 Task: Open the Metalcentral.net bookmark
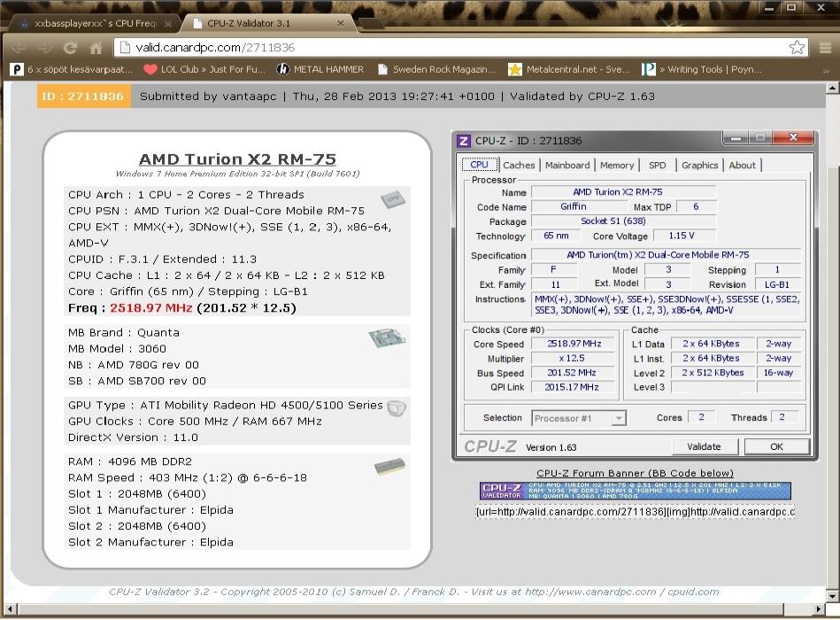569,69
